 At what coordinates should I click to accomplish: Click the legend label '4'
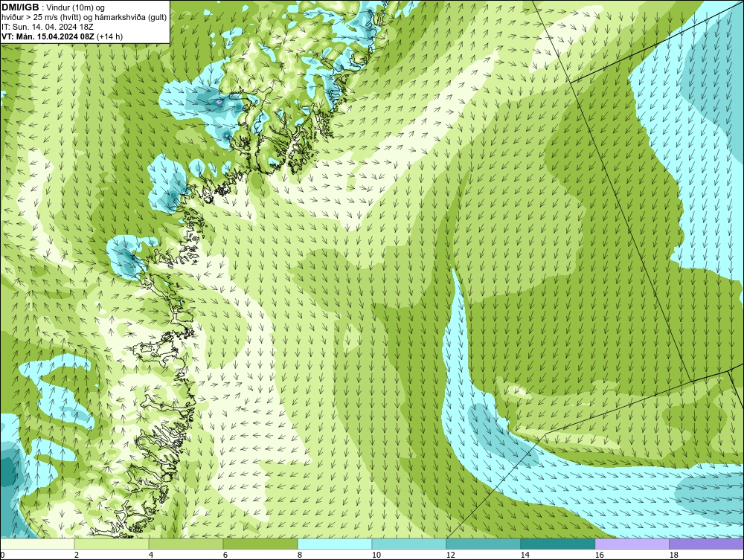tap(151, 555)
